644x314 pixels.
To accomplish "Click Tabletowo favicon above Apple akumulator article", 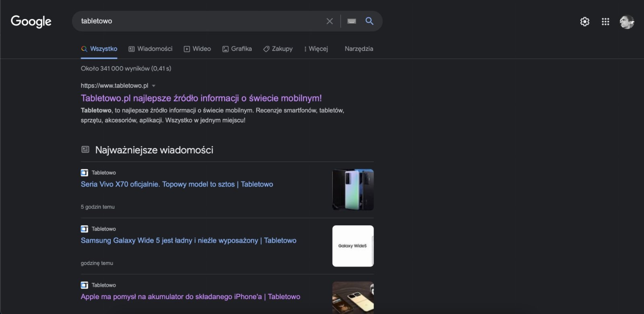I will 85,285.
